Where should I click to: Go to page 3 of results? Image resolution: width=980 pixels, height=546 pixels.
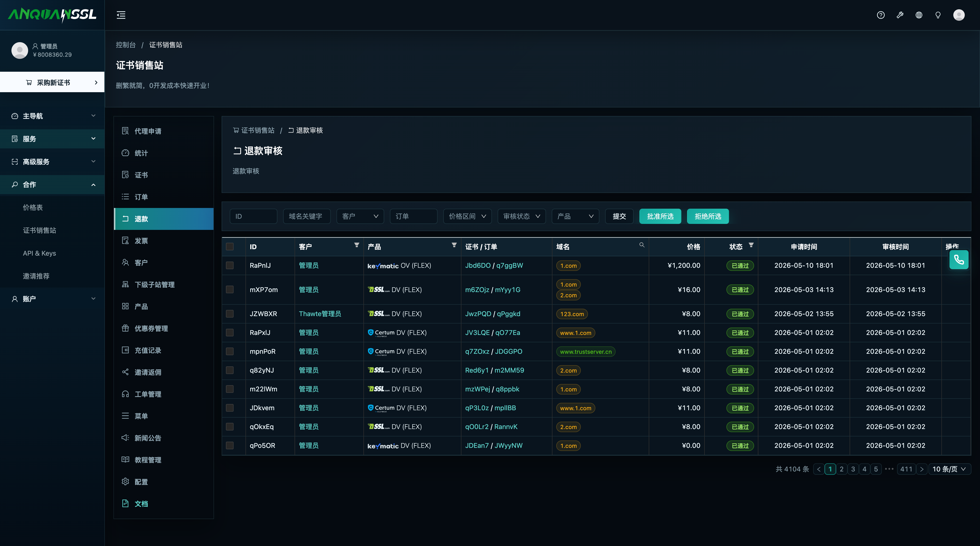tap(853, 469)
